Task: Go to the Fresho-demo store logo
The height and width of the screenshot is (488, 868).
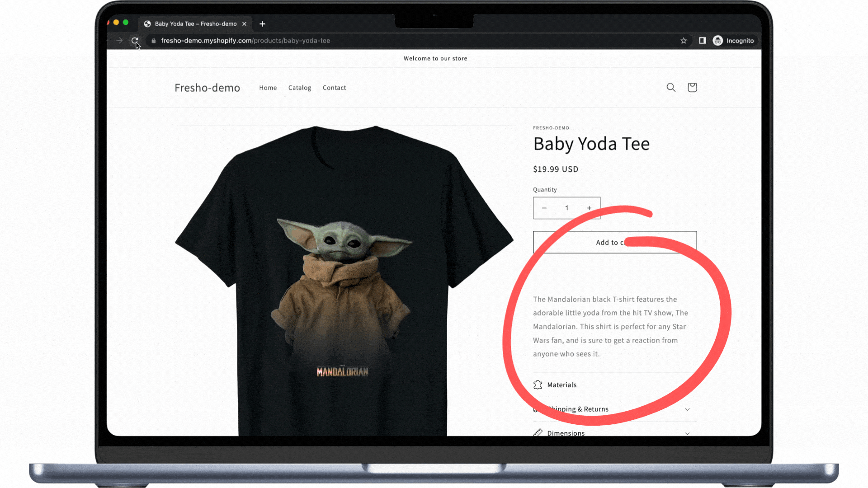Action: [x=207, y=88]
